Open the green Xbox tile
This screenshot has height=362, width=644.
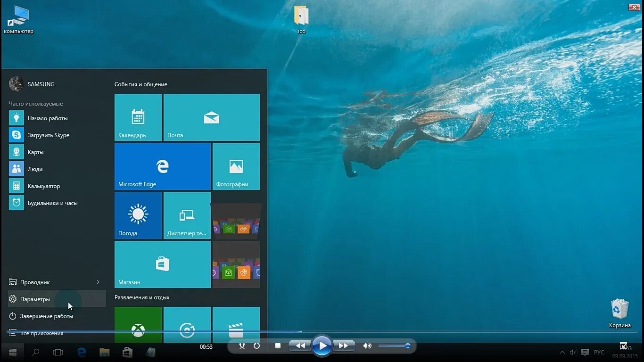coord(138,325)
